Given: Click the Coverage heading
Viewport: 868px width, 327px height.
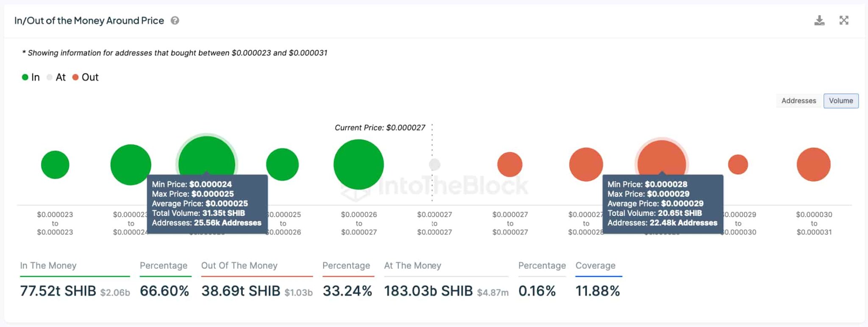Looking at the screenshot, I should point(595,266).
